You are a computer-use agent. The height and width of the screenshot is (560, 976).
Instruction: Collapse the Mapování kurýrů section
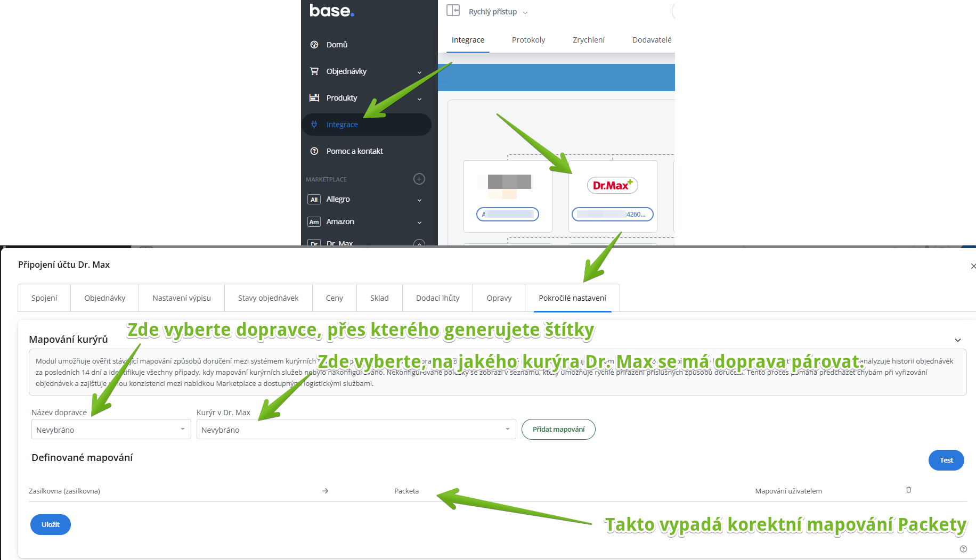point(957,340)
